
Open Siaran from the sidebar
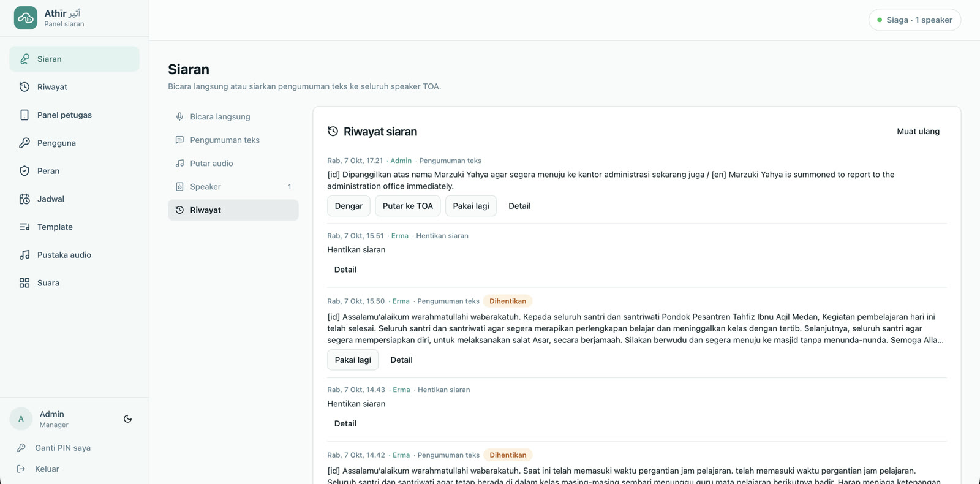[x=74, y=59]
